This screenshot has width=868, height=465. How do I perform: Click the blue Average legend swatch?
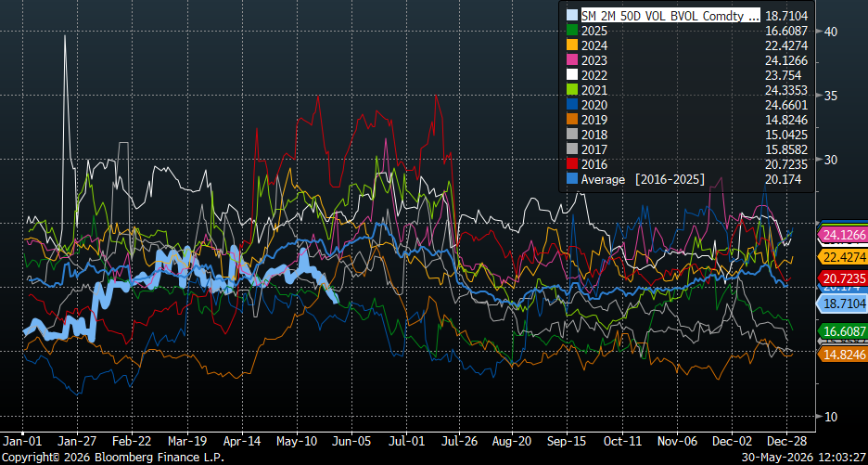pos(570,179)
